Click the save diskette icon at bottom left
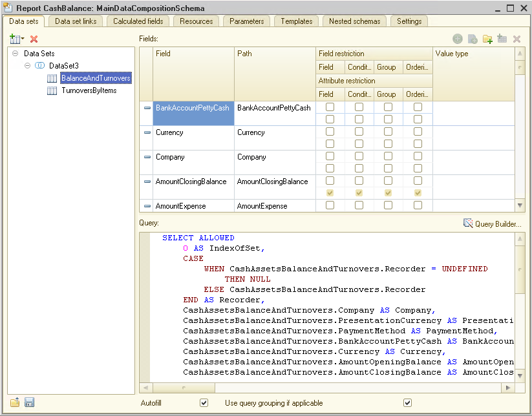Image resolution: width=532 pixels, height=416 pixels. 29,402
